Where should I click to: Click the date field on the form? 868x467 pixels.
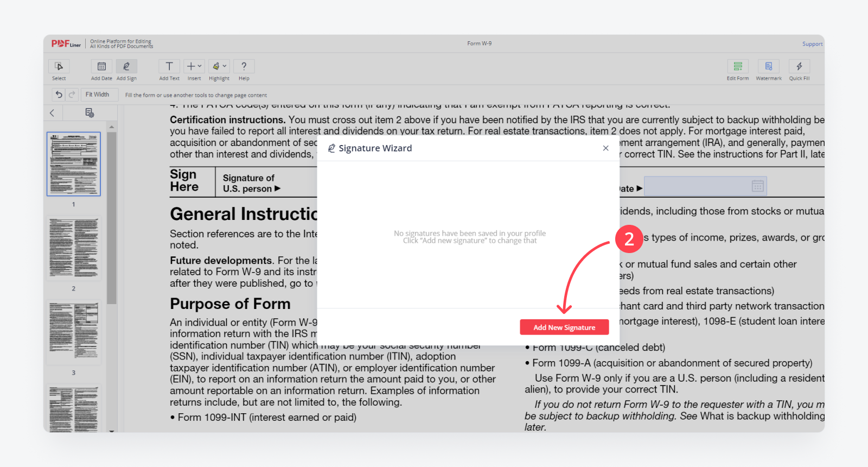point(705,187)
